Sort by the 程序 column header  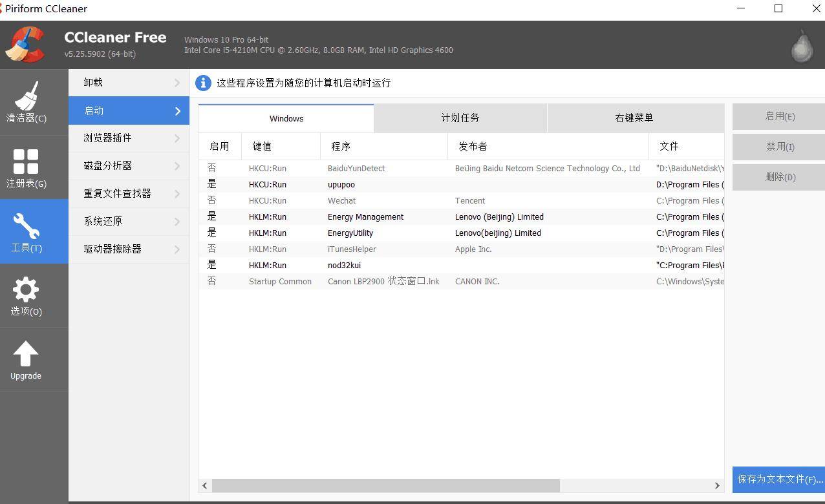(384, 146)
